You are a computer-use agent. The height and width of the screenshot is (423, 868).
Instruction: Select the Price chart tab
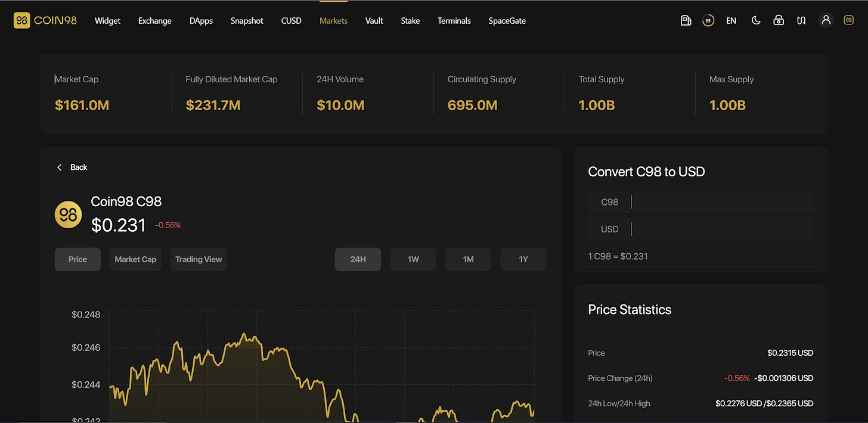point(77,259)
